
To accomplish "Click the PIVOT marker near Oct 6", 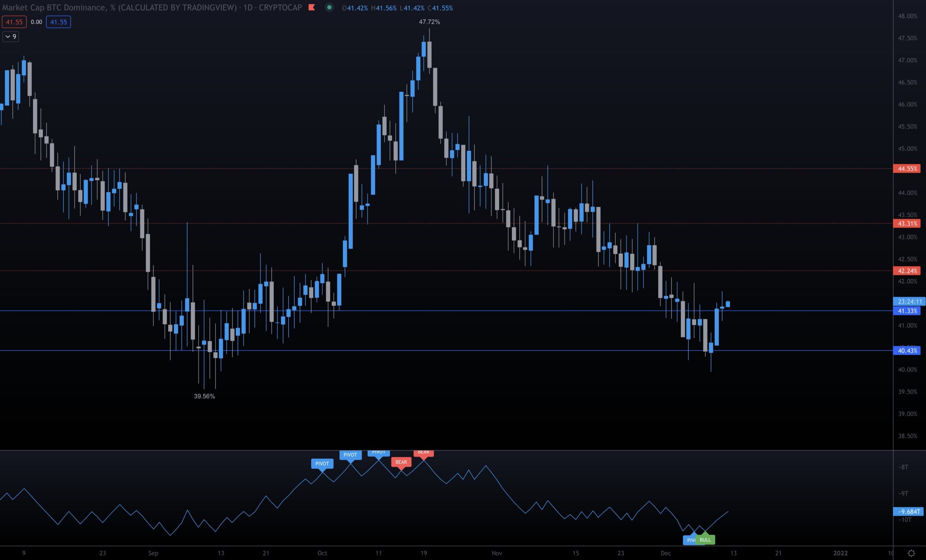I will pos(350,455).
